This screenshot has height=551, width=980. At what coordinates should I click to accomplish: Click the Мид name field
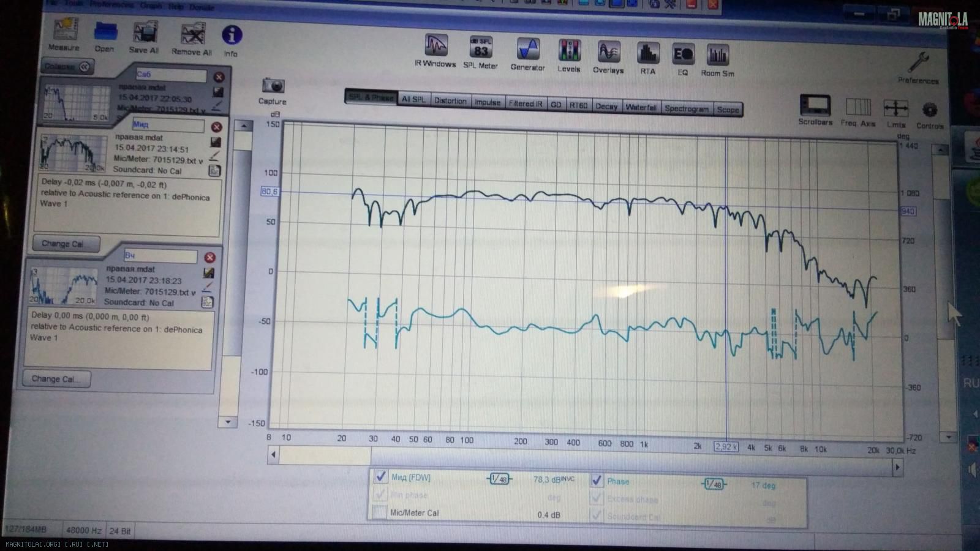(168, 125)
